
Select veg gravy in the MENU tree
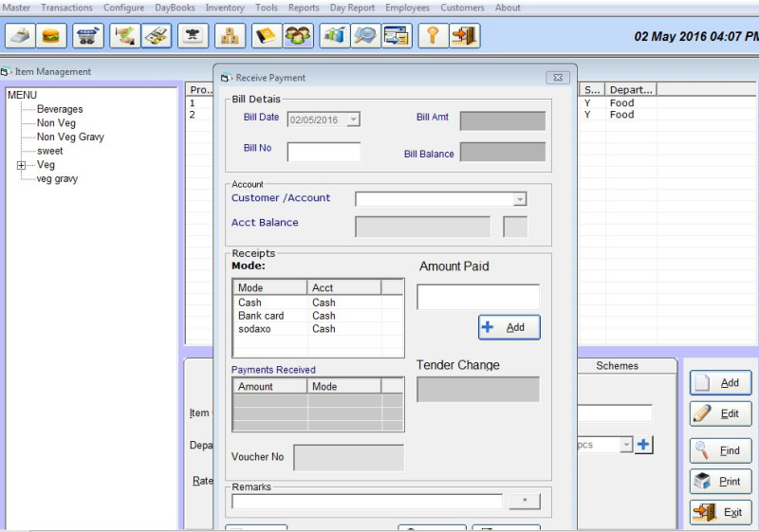pos(57,179)
